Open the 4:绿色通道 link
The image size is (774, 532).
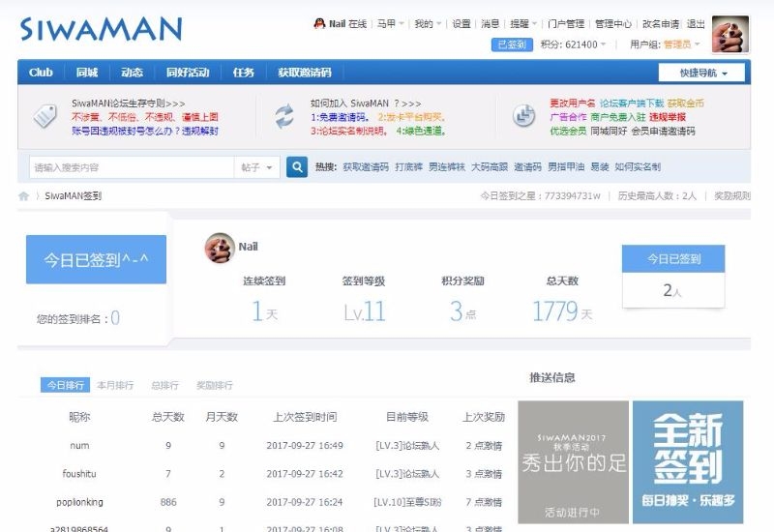point(421,131)
